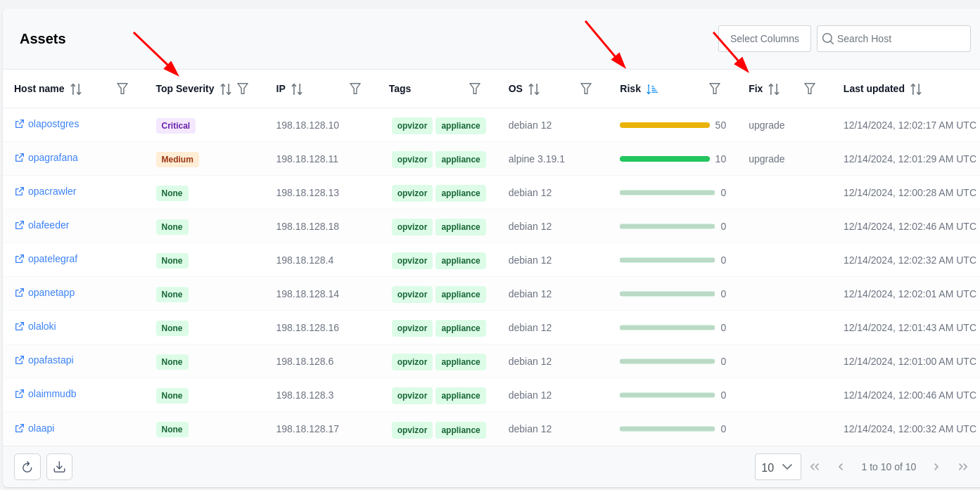Follow the olafeeder host link
The height and width of the screenshot is (490, 980).
click(48, 225)
